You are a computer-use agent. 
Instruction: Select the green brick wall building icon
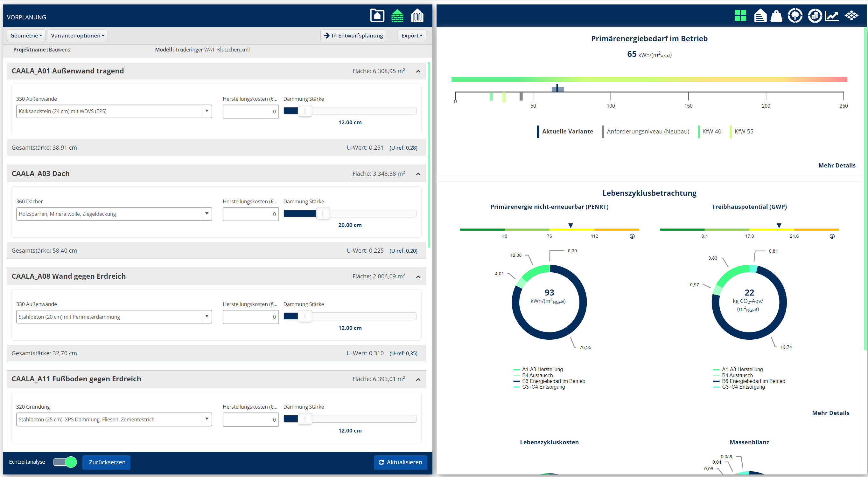click(397, 16)
